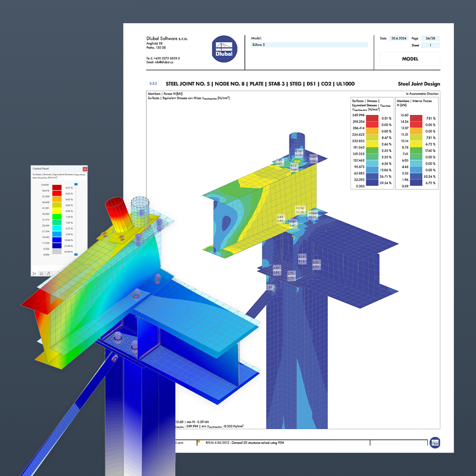The image size is (476, 476).
Task: Toggle the 21.40 % dark blue range
Action: click(x=68, y=246)
